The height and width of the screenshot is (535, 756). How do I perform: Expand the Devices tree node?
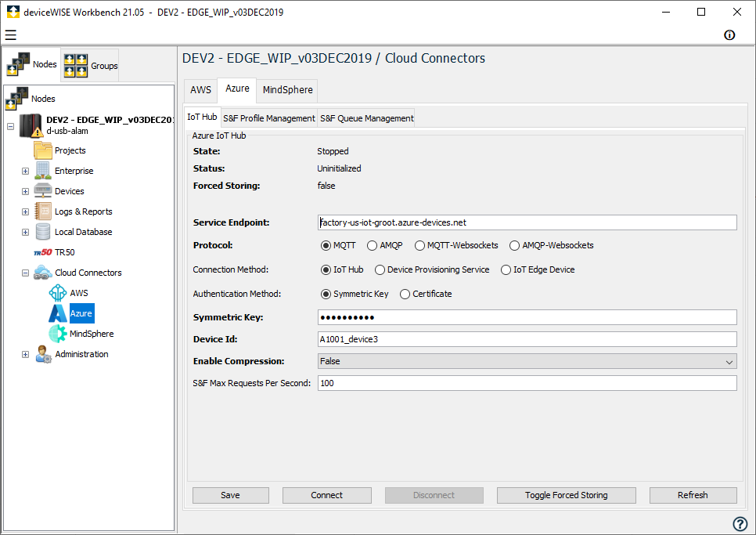[26, 192]
